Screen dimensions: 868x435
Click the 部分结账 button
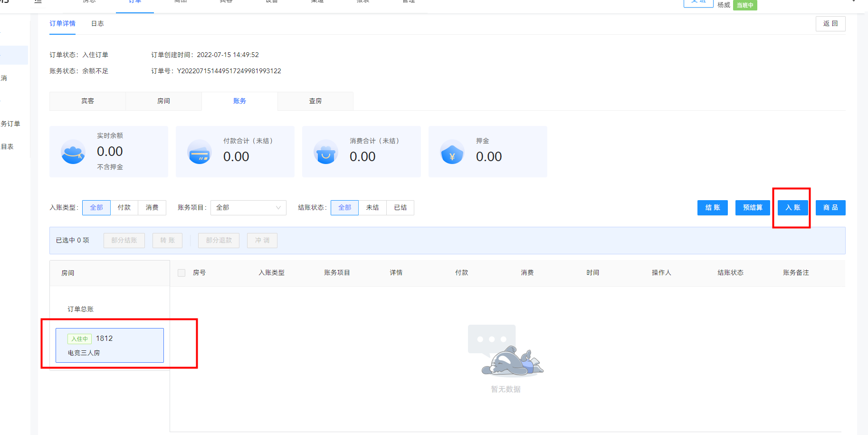pos(124,241)
